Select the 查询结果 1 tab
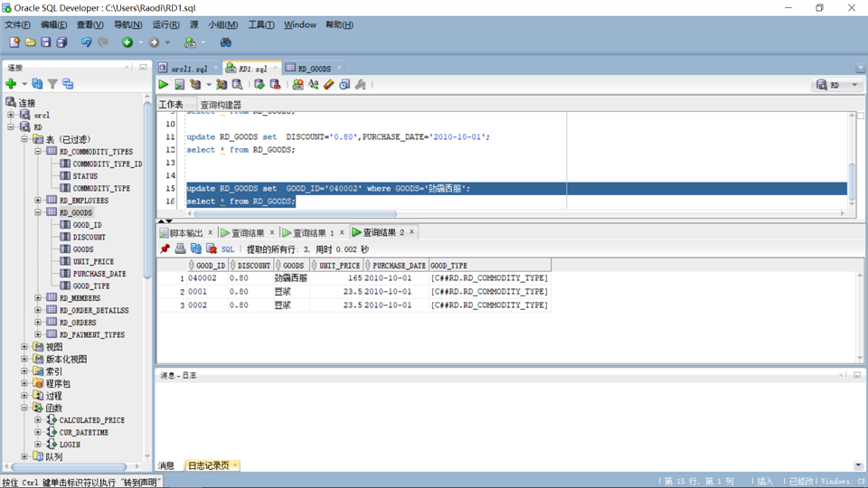868x488 pixels. point(314,232)
